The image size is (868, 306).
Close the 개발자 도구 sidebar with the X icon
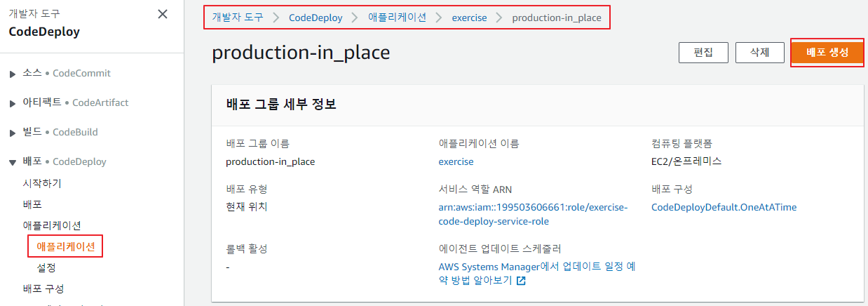point(163,14)
